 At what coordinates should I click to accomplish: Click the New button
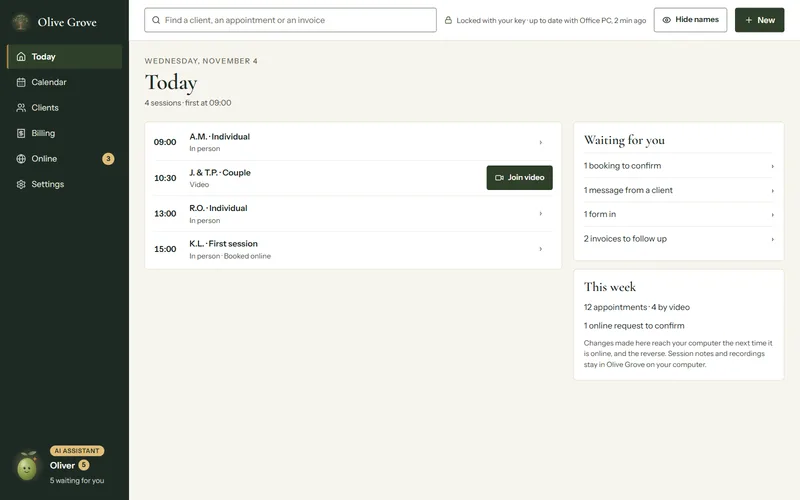(x=759, y=20)
